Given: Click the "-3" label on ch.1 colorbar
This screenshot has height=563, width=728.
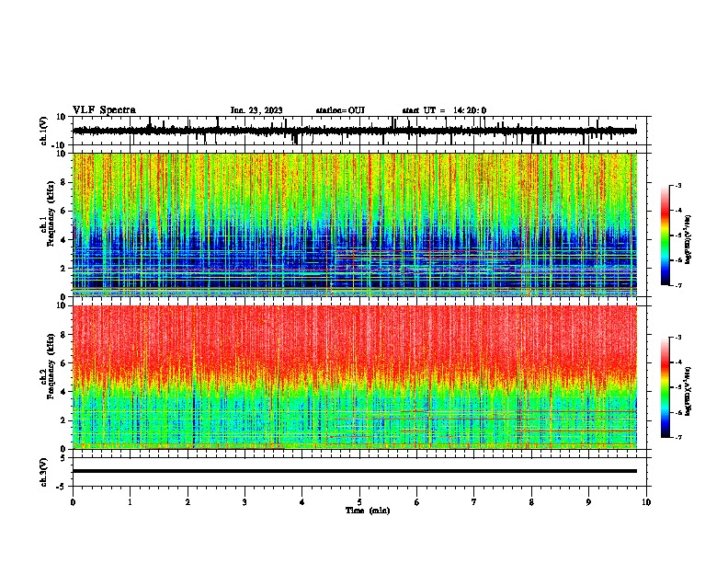Looking at the screenshot, I should pos(678,185).
